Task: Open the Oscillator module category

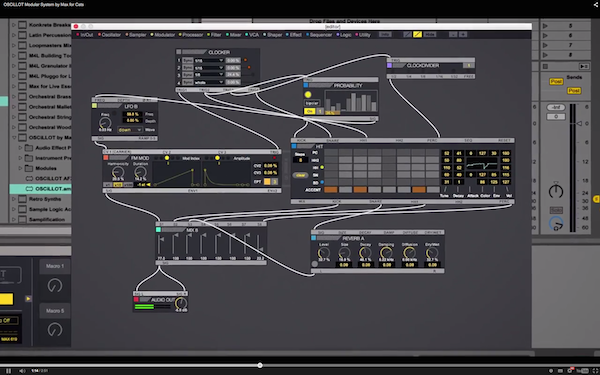Action: click(110, 35)
